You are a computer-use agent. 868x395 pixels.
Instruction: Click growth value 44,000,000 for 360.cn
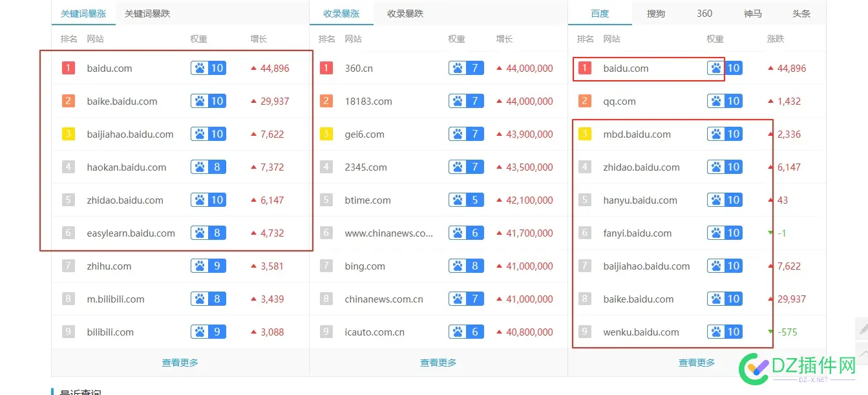529,69
